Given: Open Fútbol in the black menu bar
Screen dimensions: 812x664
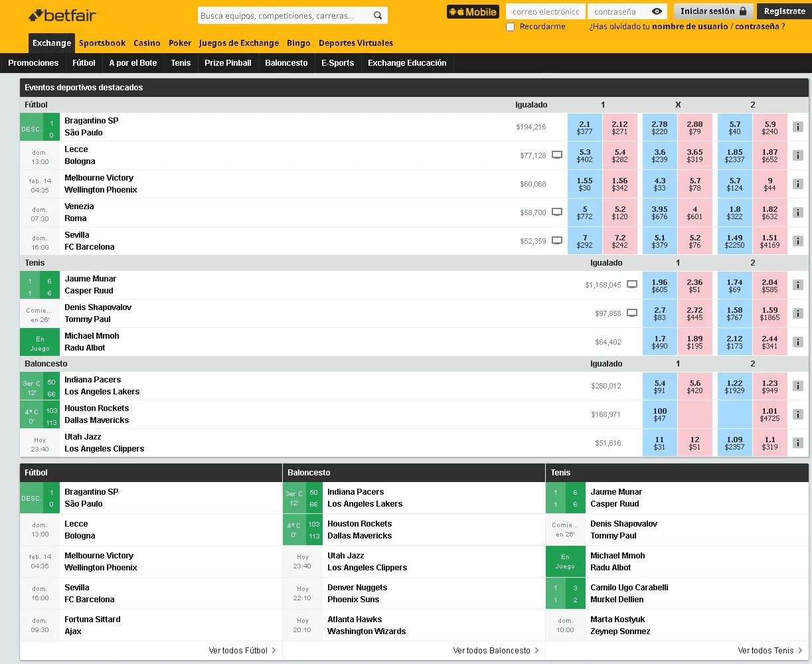Looking at the screenshot, I should coord(84,63).
